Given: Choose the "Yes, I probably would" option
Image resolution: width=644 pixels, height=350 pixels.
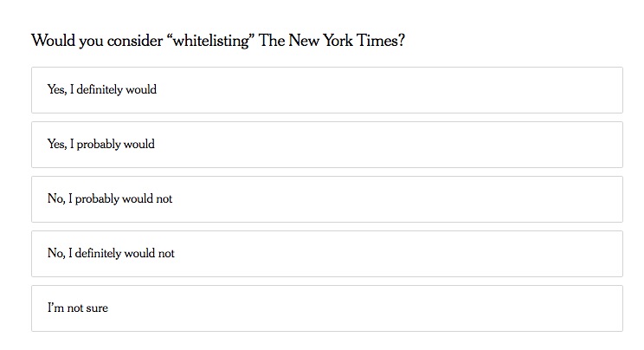Looking at the screenshot, I should click(x=326, y=144).
